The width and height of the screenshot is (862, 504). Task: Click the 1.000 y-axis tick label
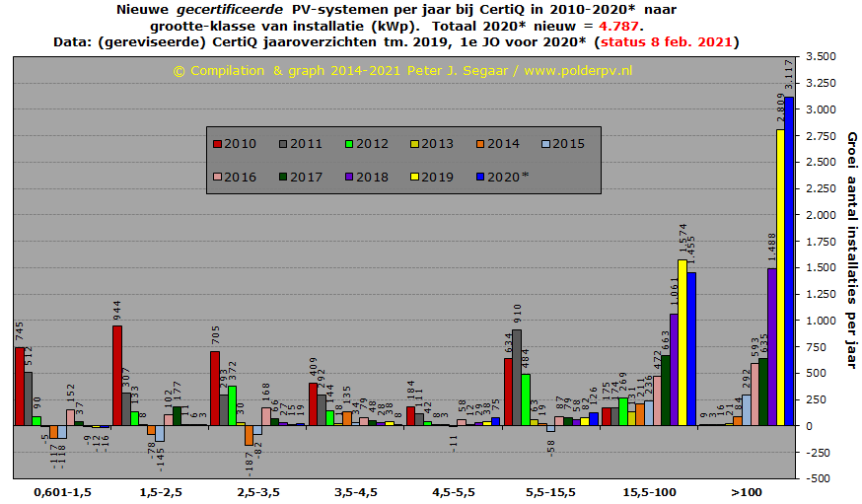(821, 321)
